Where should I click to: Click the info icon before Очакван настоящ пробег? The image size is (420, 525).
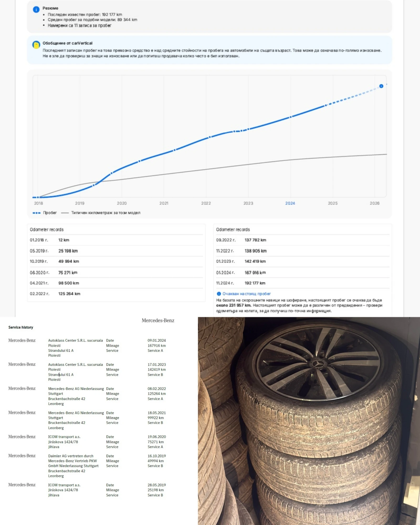(219, 293)
